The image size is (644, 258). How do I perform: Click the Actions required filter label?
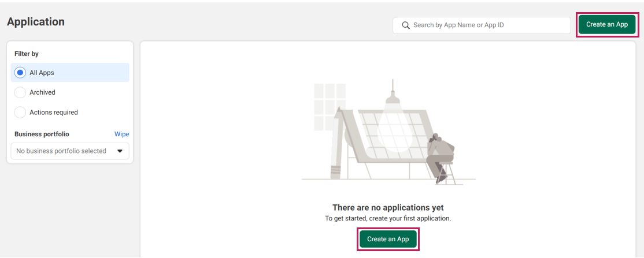pos(54,113)
